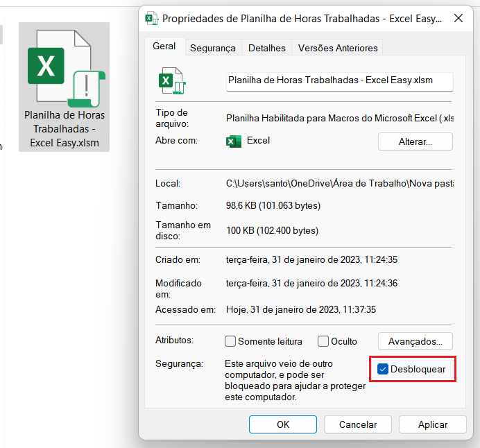Click the Local file path text
480x448 pixels.
(338, 184)
